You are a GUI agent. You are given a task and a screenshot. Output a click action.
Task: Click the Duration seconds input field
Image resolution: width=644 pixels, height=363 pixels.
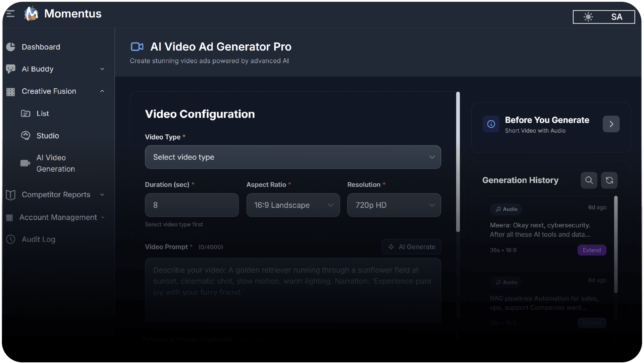coord(192,205)
